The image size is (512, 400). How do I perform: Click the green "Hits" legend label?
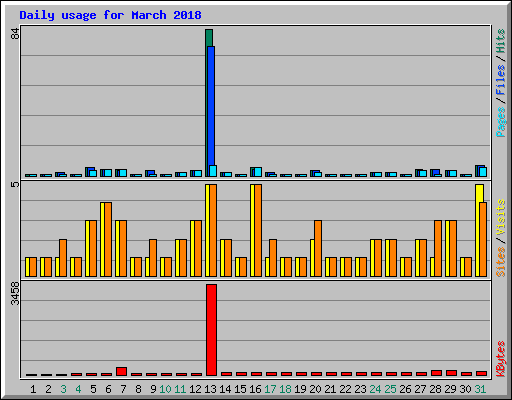(x=500, y=41)
